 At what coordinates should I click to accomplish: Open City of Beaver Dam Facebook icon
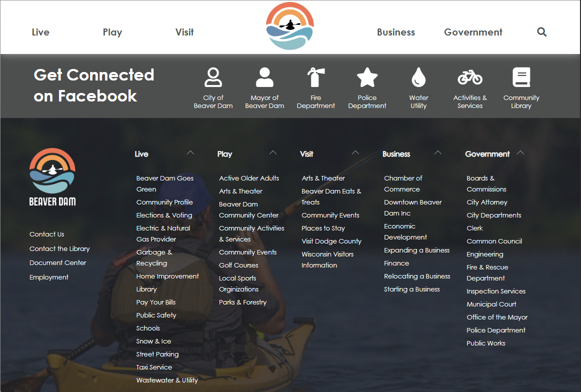coord(213,77)
